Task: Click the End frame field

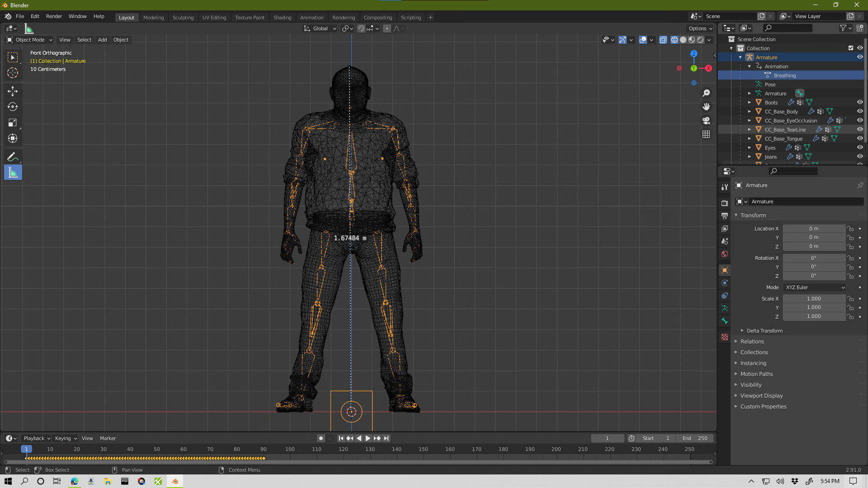Action: [x=695, y=438]
